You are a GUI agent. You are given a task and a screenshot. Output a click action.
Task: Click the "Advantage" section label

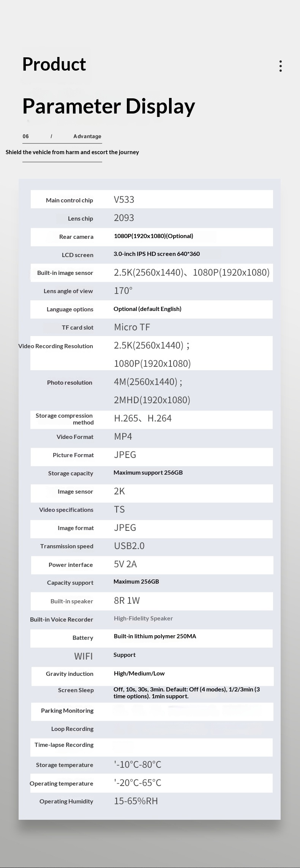[87, 136]
